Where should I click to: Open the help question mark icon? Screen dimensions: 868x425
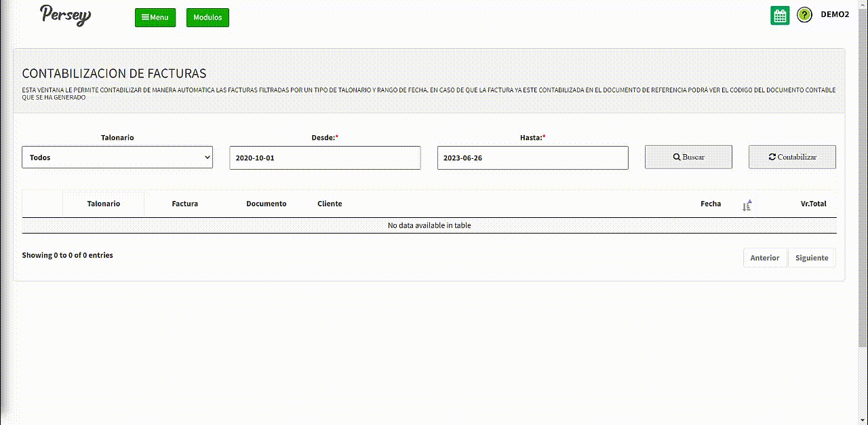pos(804,15)
